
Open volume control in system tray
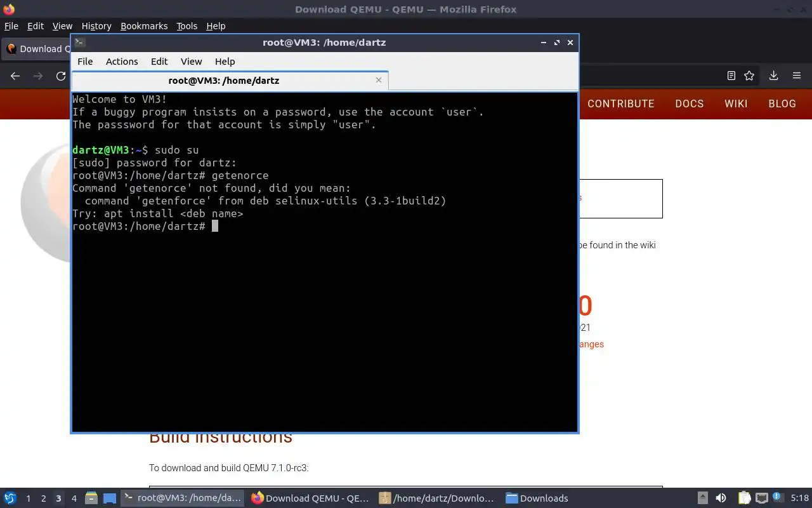click(721, 498)
